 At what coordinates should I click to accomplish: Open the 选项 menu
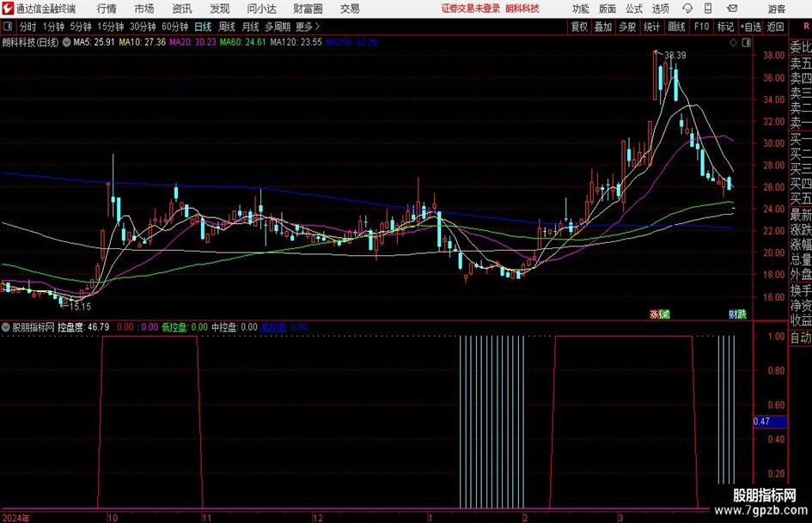pos(661,9)
